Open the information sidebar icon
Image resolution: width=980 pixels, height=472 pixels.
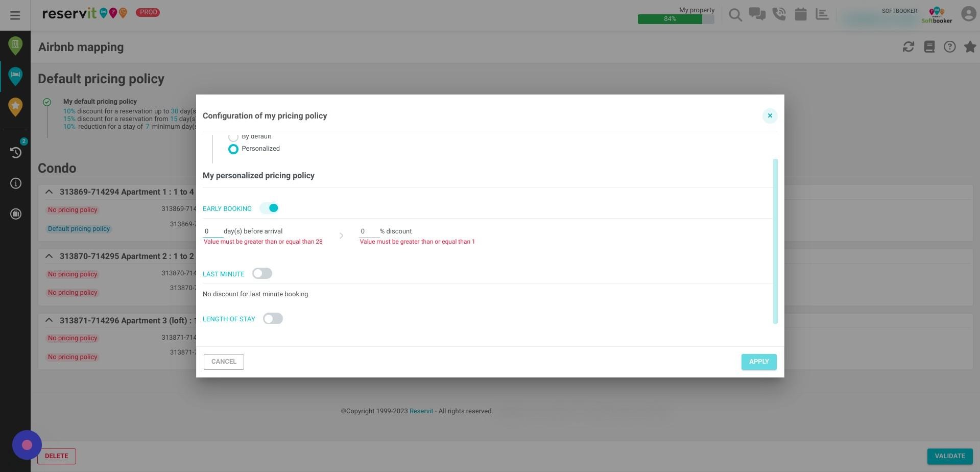click(x=16, y=183)
